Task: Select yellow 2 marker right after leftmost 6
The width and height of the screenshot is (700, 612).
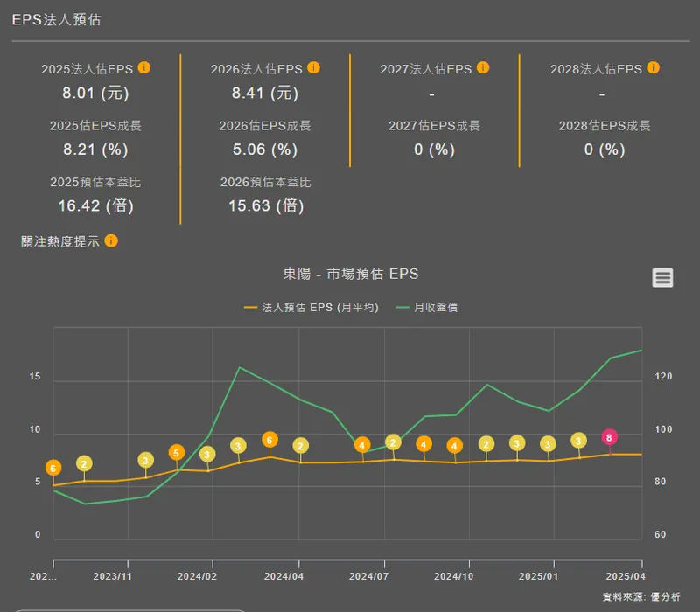Action: pos(84,464)
